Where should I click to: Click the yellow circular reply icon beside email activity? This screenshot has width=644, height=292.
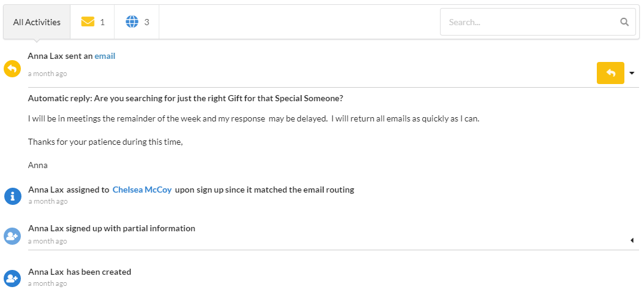12,69
